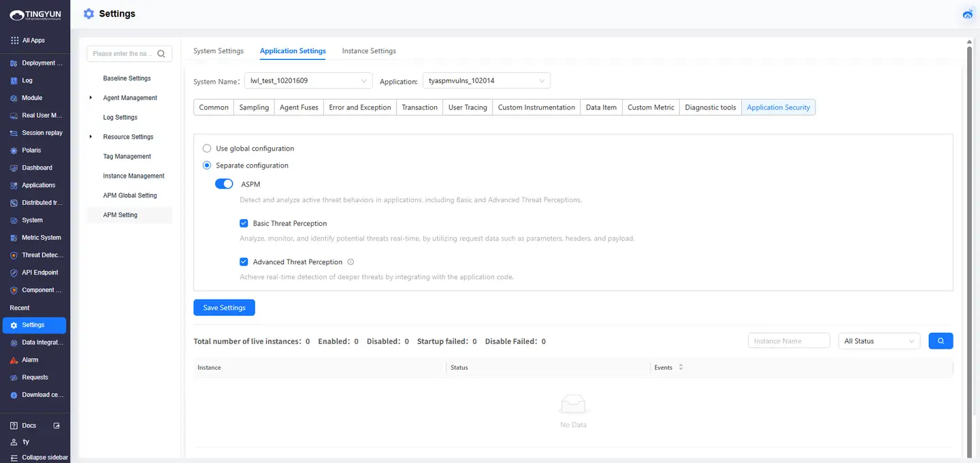The image size is (980, 463).
Task: Click the Instance Name input field
Action: 788,341
